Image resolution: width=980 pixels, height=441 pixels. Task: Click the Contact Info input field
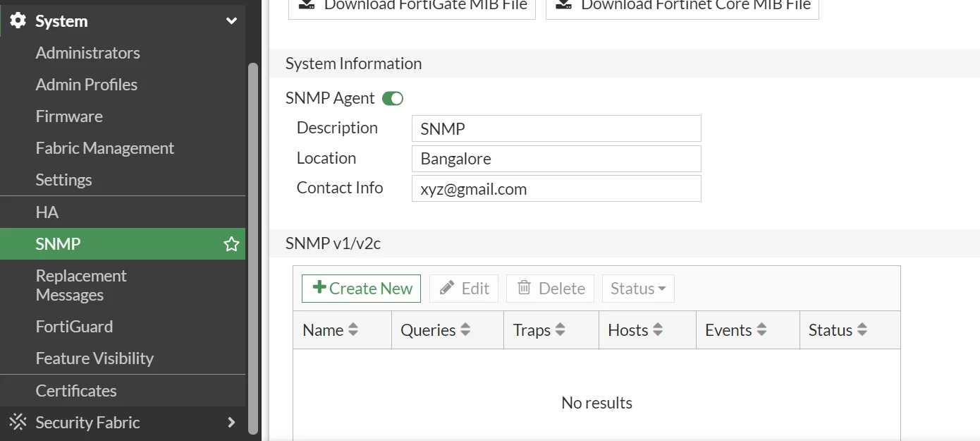tap(556, 188)
